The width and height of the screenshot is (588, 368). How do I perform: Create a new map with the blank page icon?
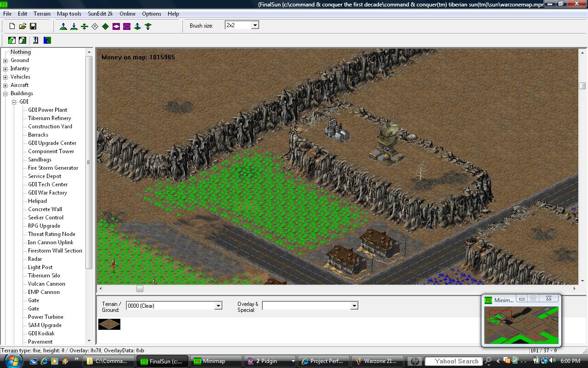[x=12, y=26]
